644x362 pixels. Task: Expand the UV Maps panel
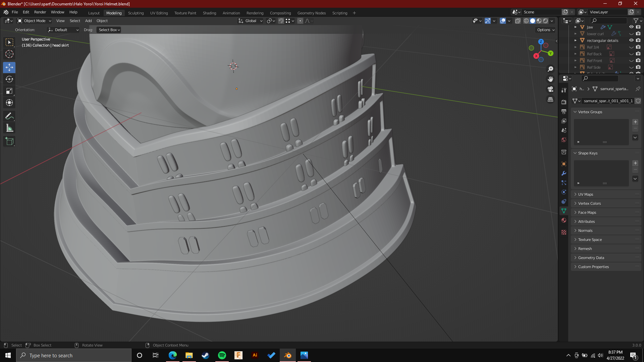click(x=606, y=194)
